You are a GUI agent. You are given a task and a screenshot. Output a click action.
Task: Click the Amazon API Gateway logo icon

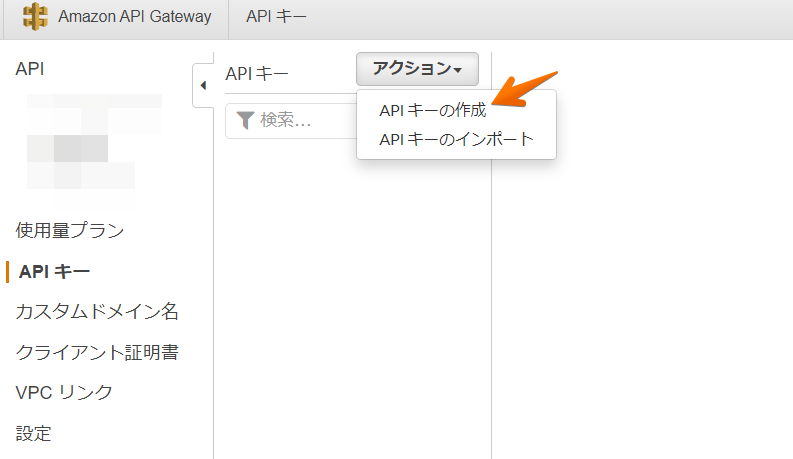[35, 16]
